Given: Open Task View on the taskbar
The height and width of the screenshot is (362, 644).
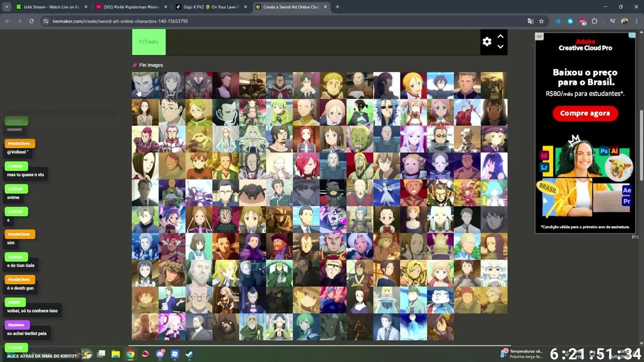Looking at the screenshot, I should [x=101, y=354].
